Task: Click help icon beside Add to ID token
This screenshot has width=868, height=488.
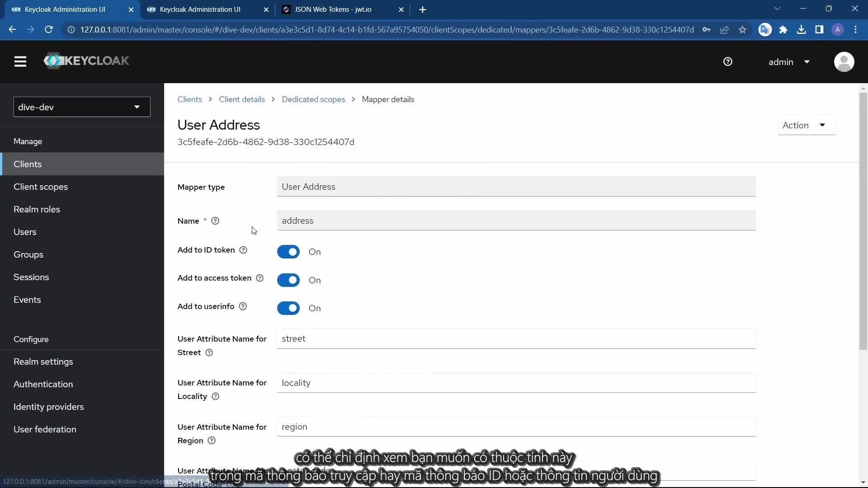Action: [x=243, y=250]
